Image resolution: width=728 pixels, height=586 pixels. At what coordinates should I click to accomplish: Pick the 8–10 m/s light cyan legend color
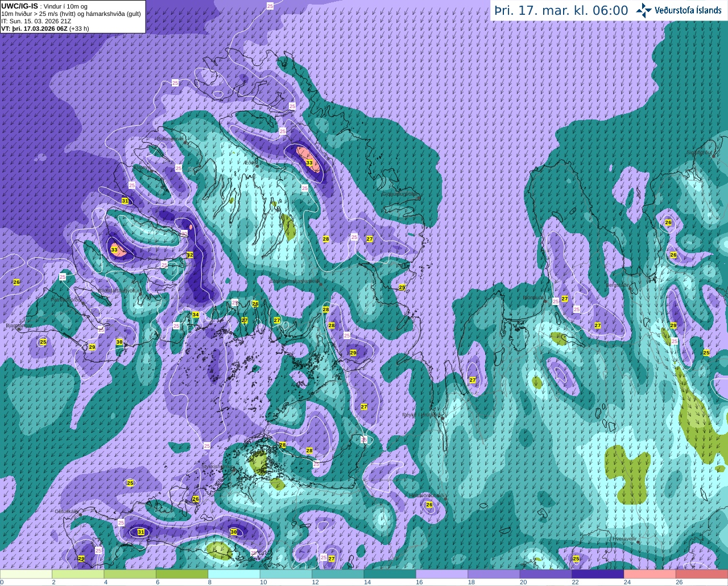[x=234, y=574]
